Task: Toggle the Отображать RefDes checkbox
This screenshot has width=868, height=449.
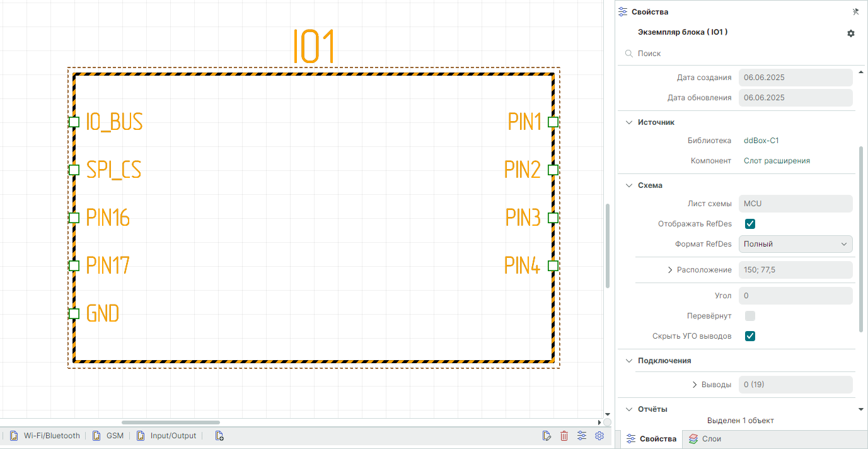Action: 750,224
